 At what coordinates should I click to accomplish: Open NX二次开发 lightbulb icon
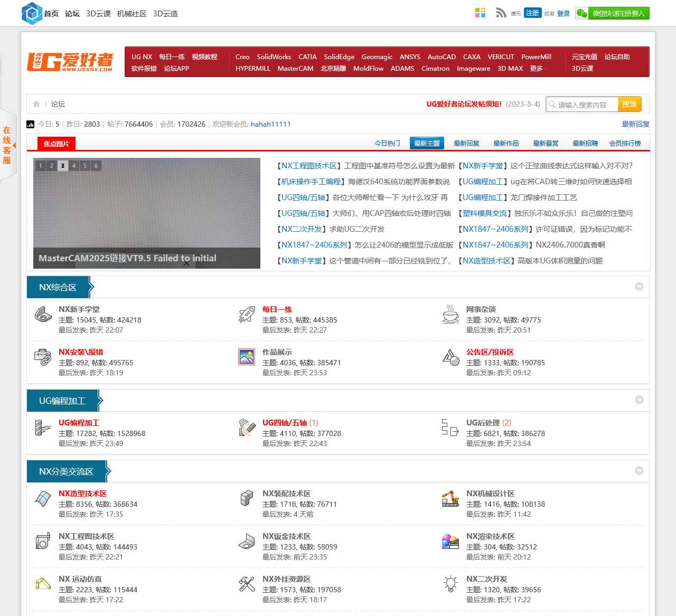450,584
